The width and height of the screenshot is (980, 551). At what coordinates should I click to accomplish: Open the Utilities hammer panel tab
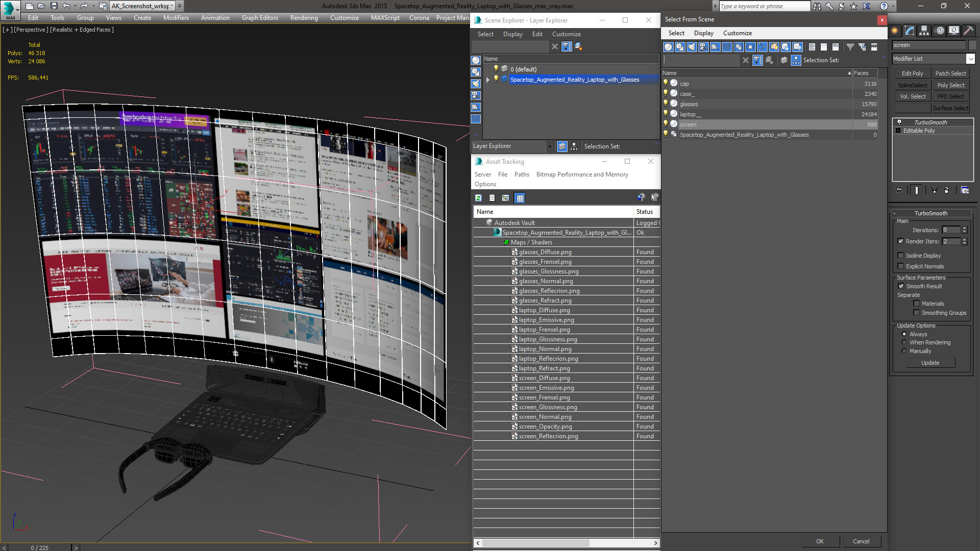(968, 31)
